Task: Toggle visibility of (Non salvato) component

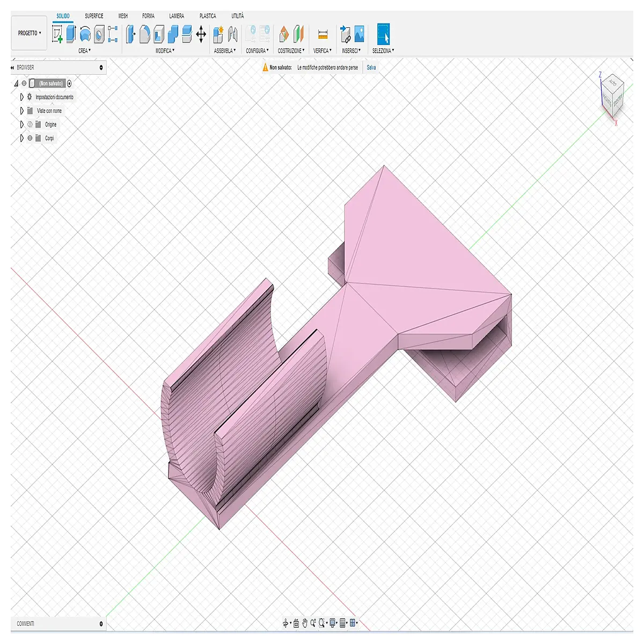Action: (x=24, y=83)
